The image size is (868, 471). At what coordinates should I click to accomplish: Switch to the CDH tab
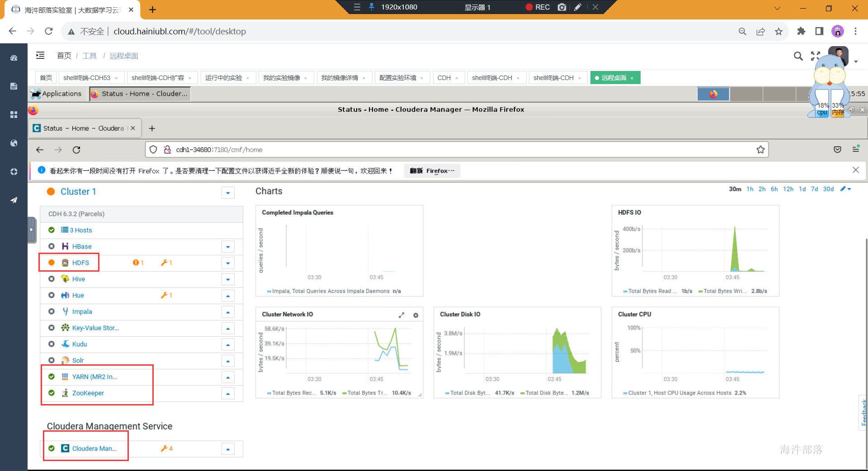[444, 78]
